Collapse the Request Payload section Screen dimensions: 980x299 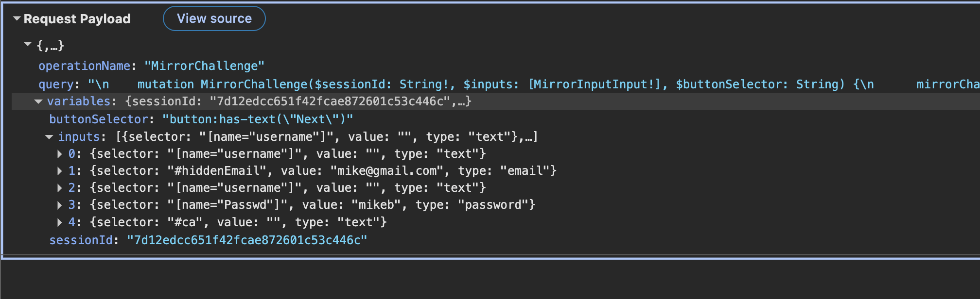point(17,18)
